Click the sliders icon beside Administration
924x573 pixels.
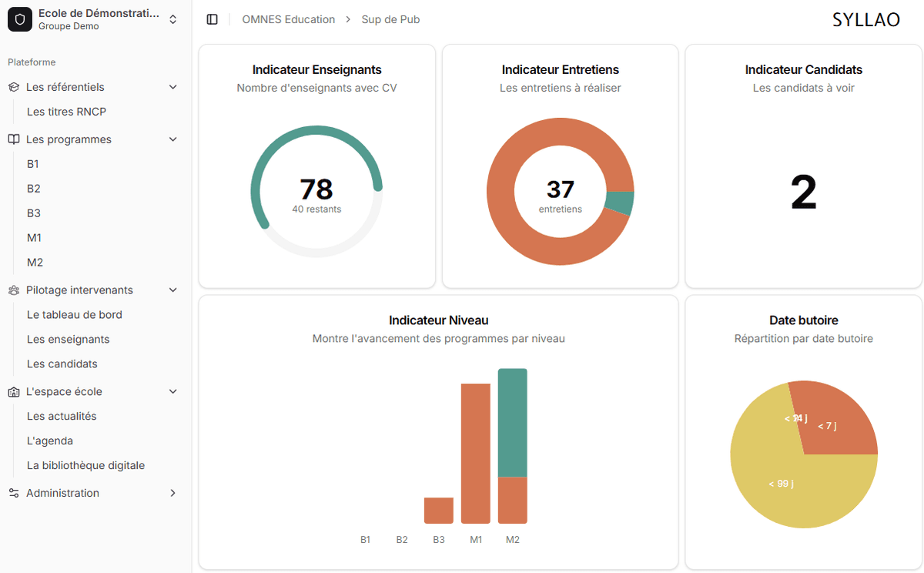click(14, 493)
